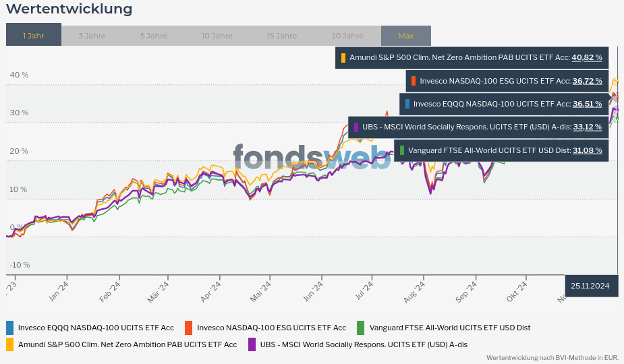The height and width of the screenshot is (364, 624).
Task: Click the Vanguard tooltip value 31,08 %
Action: (587, 150)
